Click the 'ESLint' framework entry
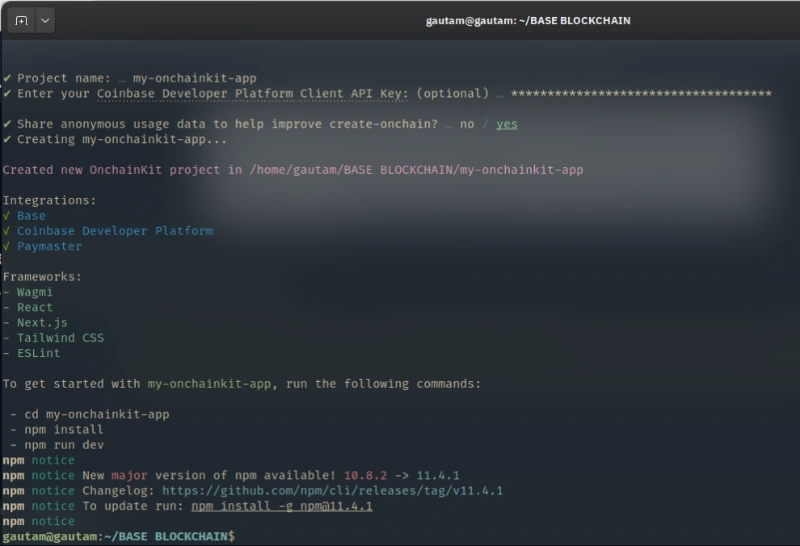 click(39, 353)
